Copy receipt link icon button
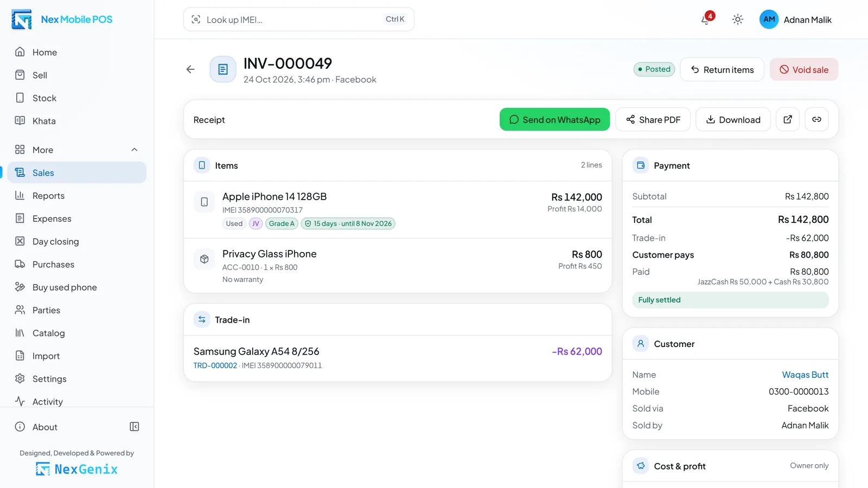The width and height of the screenshot is (868, 488). click(816, 119)
